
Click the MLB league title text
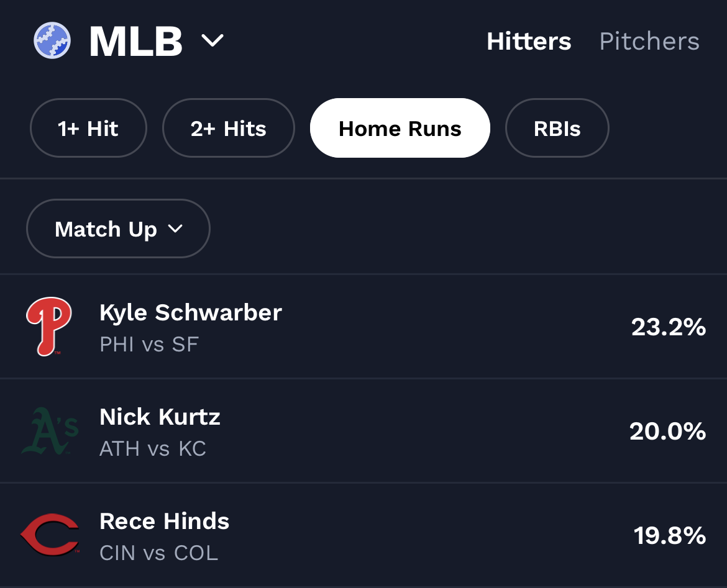point(136,42)
